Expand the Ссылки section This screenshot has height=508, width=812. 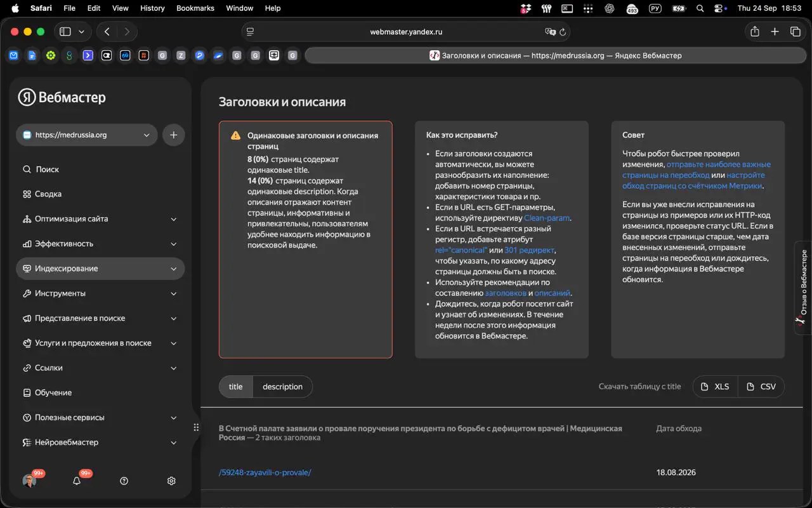[x=100, y=368]
